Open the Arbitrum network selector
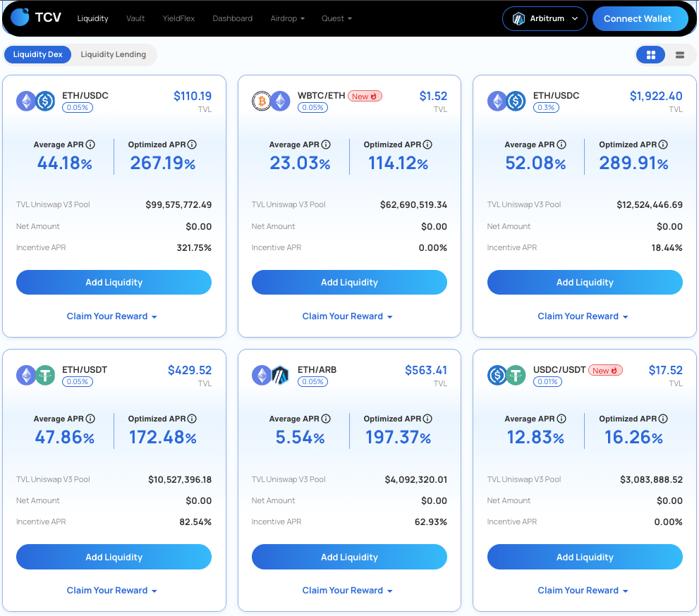This screenshot has width=699, height=616. pyautogui.click(x=544, y=18)
